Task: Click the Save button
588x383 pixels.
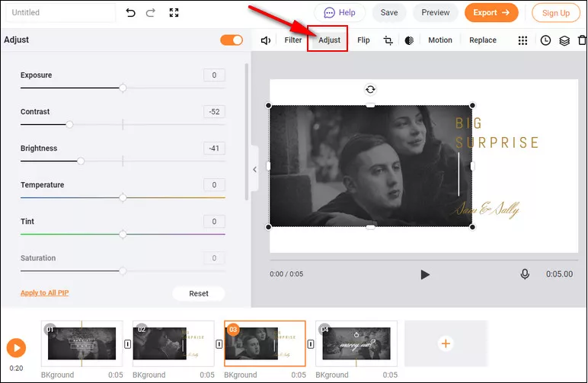Action: click(x=389, y=12)
